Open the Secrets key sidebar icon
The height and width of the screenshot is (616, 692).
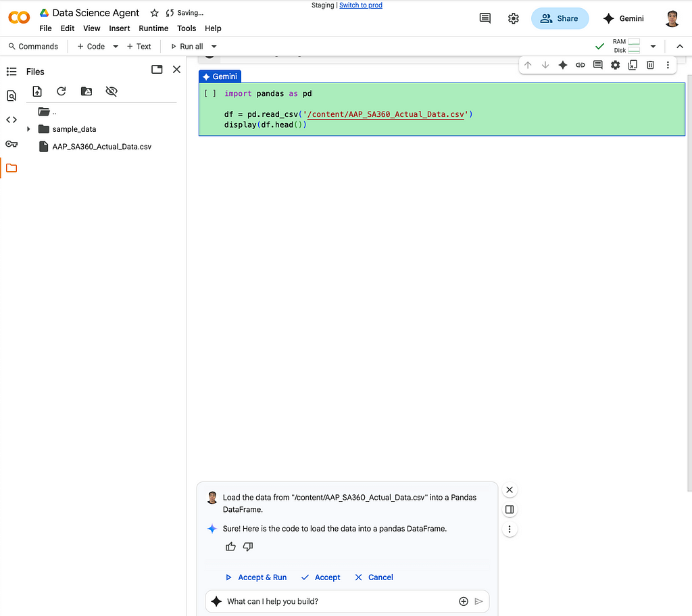pyautogui.click(x=11, y=144)
